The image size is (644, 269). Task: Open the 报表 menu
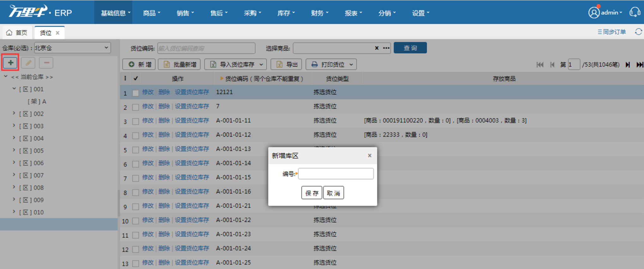click(353, 13)
